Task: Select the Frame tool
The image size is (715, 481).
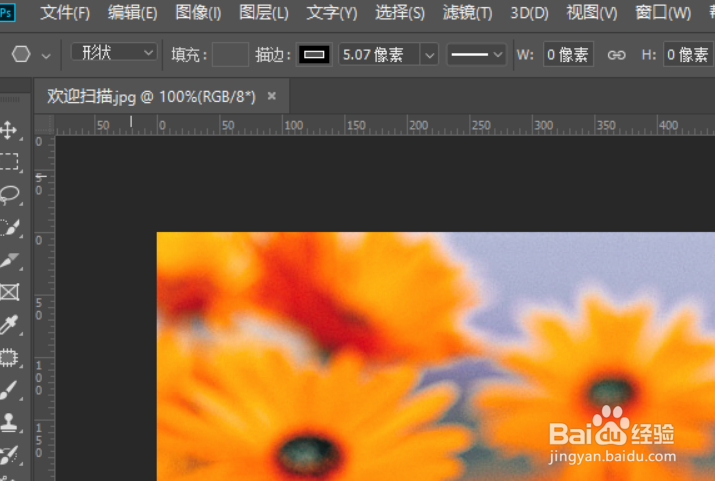Action: coord(9,292)
